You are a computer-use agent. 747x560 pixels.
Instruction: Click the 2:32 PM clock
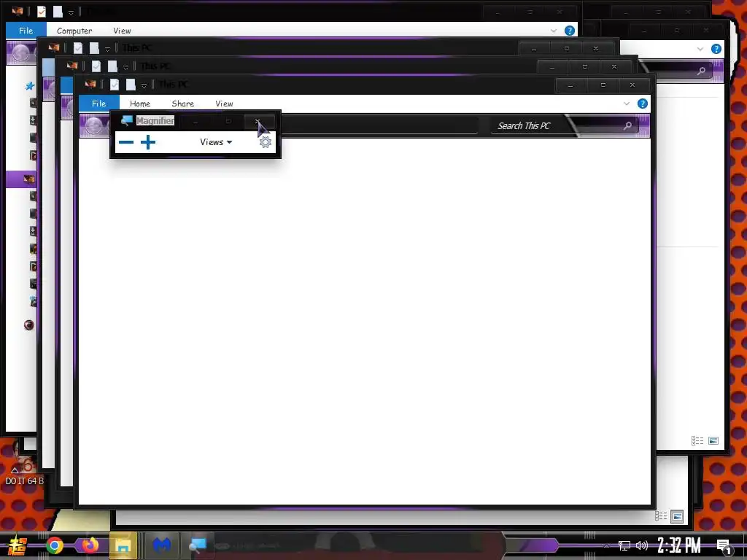click(679, 545)
